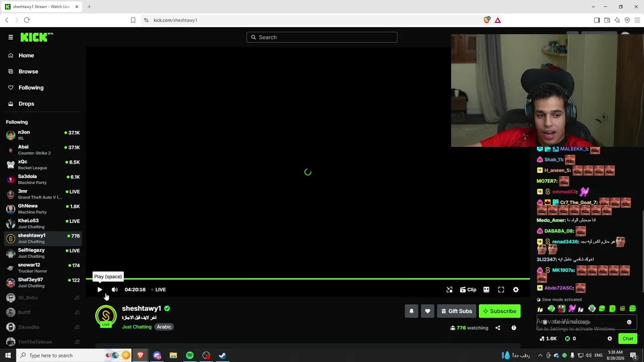Open Steam from the taskbar
Screen dimensions: 644x362
click(x=222, y=355)
